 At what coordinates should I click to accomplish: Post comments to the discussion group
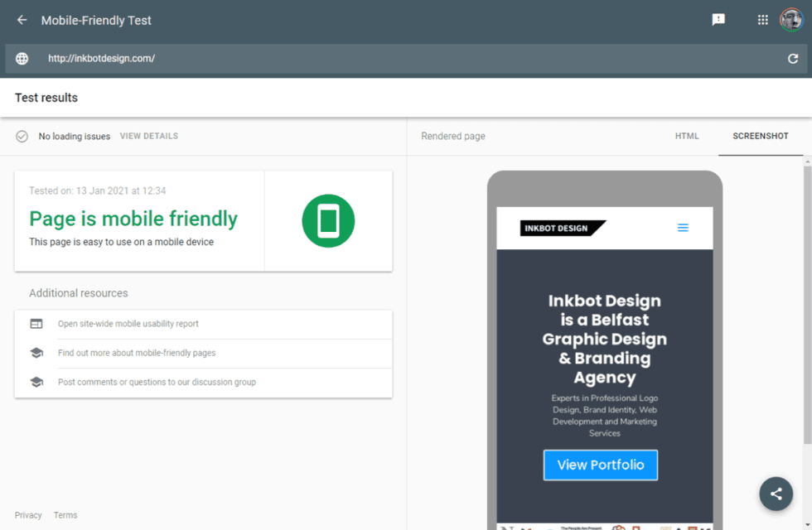click(157, 383)
